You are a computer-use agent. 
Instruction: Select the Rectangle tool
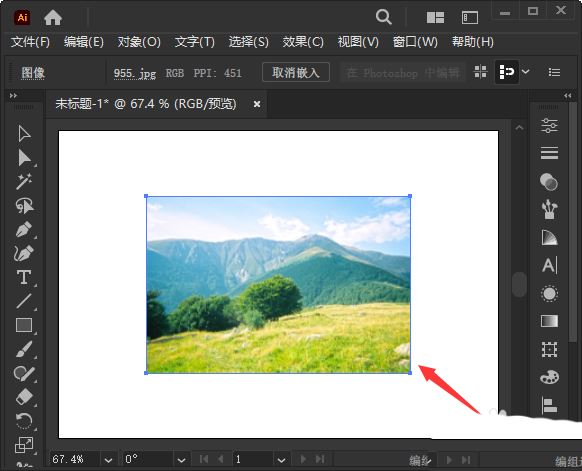pos(24,325)
